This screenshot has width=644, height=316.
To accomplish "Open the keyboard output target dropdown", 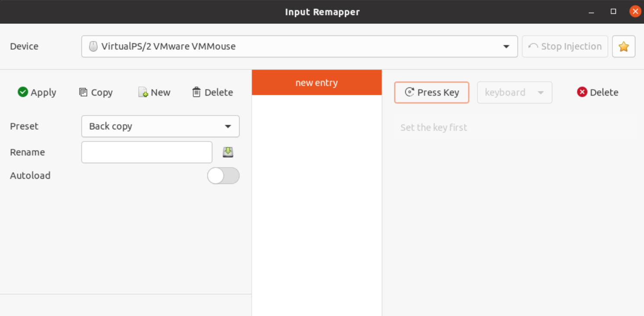I will (514, 92).
